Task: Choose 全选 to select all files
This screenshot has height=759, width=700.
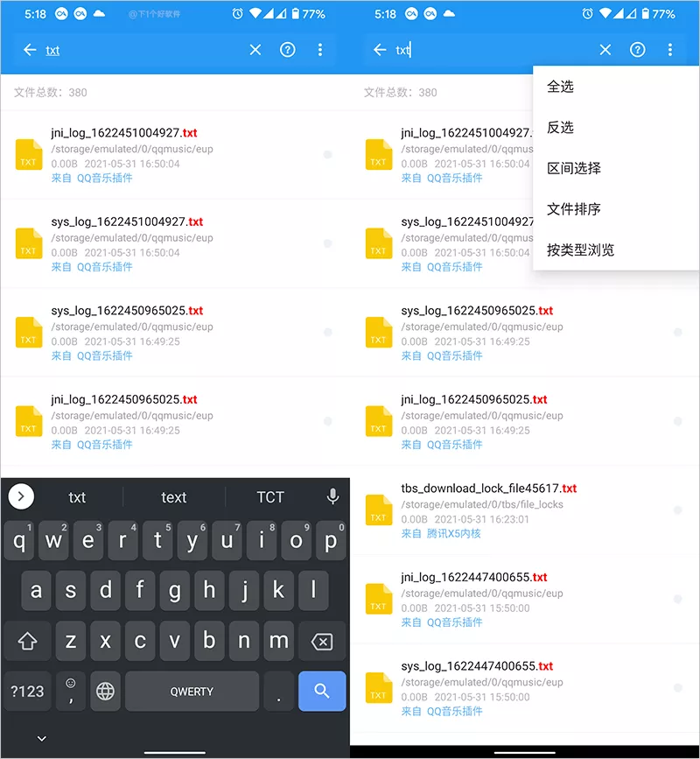Action: pyautogui.click(x=560, y=87)
